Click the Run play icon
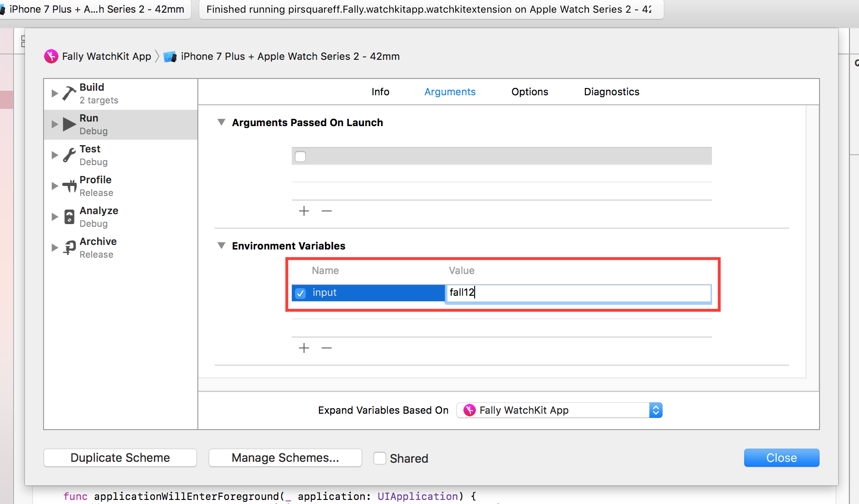 click(69, 124)
